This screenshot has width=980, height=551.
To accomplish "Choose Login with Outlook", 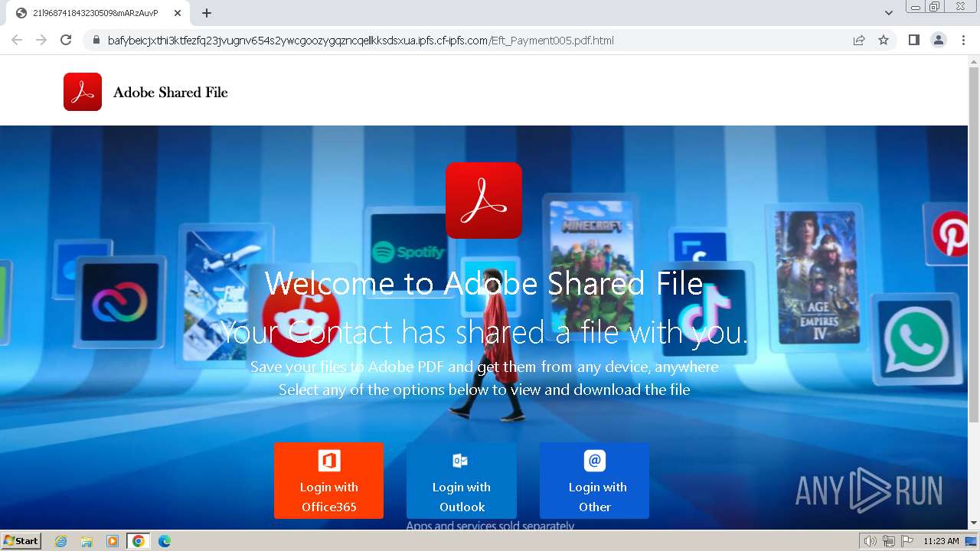I will (x=462, y=481).
